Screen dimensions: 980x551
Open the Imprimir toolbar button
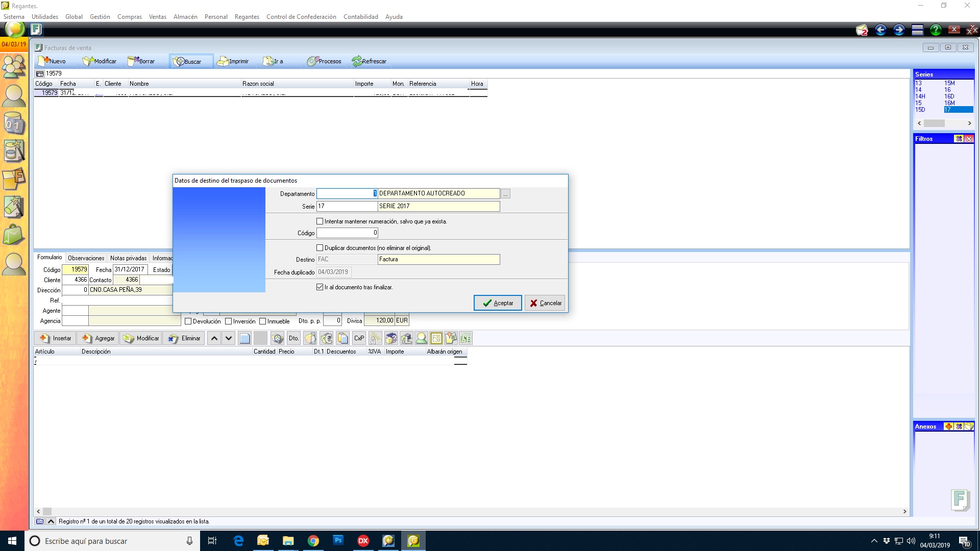[x=233, y=61]
